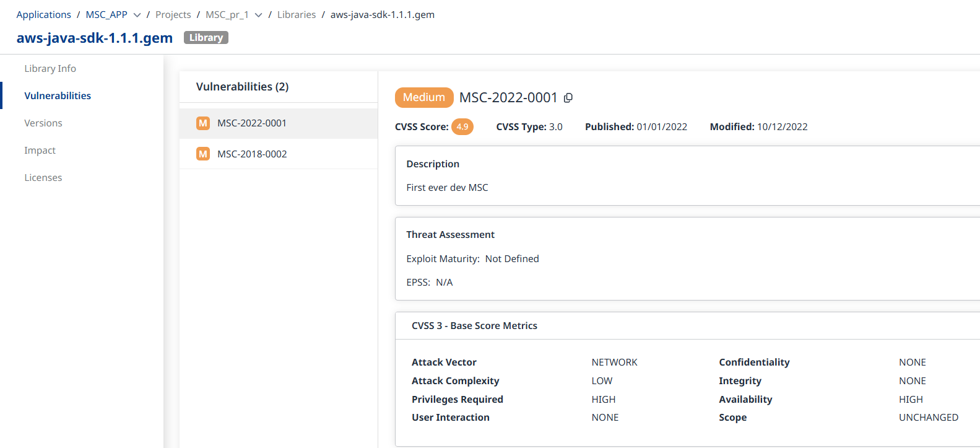980x448 pixels.
Task: Go to the Licenses tab
Action: (x=43, y=178)
